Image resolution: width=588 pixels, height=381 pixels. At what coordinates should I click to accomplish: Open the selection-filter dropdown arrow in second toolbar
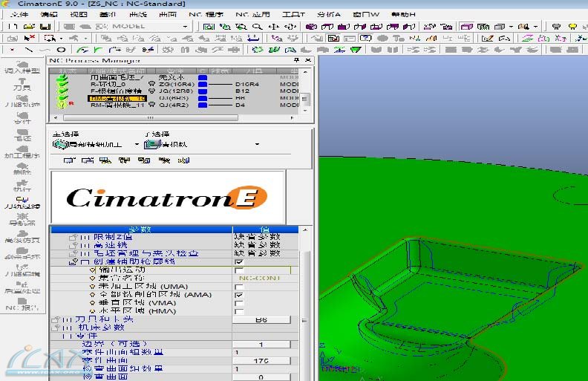[61, 38]
